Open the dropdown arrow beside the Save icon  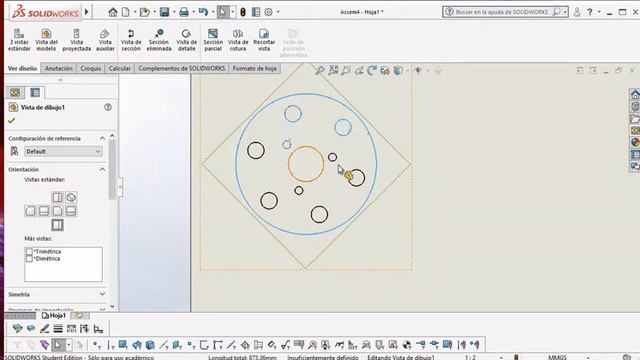(x=174, y=12)
